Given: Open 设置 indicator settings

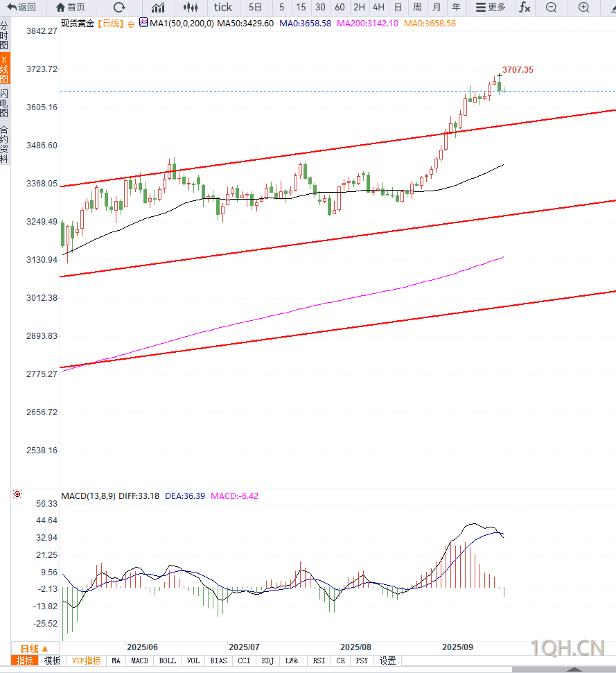Looking at the screenshot, I should coord(387,661).
